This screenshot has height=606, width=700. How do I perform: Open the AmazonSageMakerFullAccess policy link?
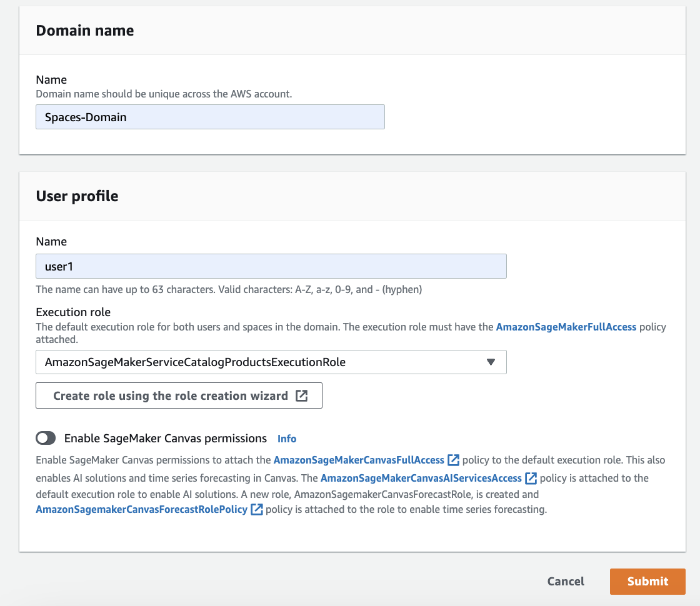(566, 327)
